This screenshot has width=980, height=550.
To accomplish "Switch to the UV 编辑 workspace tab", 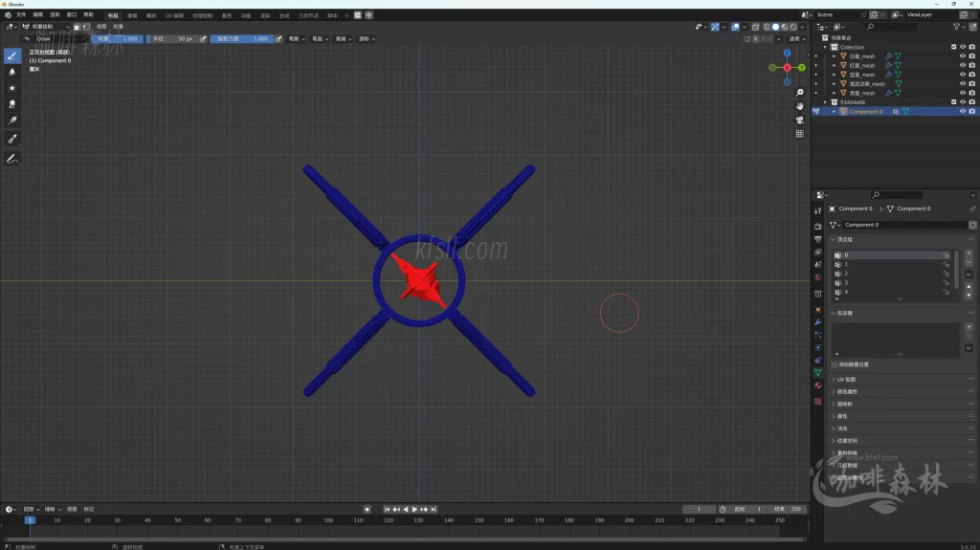I will coord(174,15).
